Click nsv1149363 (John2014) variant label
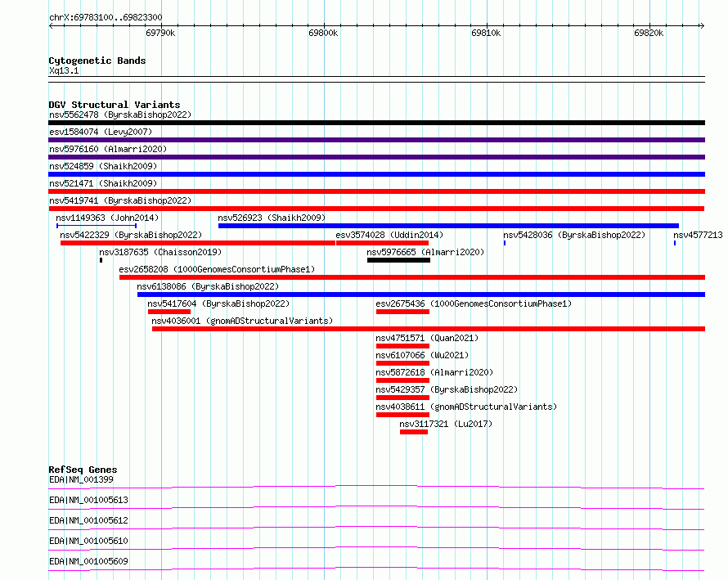 click(107, 218)
